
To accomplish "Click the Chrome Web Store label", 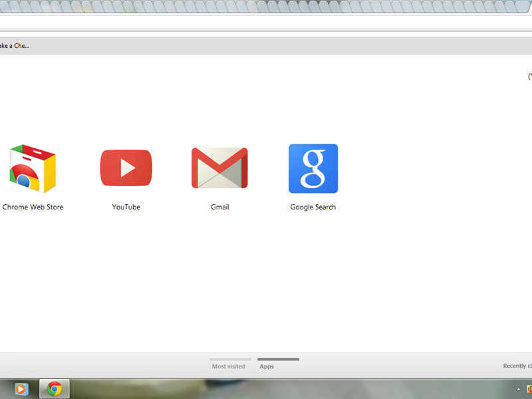I will pyautogui.click(x=32, y=207).
